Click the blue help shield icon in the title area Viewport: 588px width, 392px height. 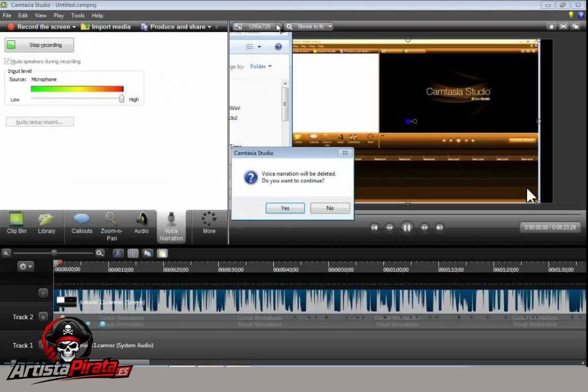pos(581,15)
